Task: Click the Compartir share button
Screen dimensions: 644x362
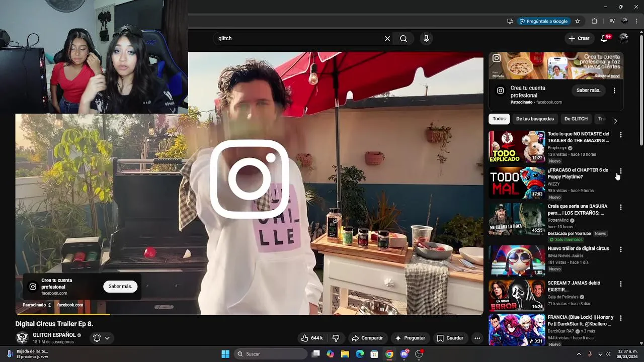Action: (367, 338)
